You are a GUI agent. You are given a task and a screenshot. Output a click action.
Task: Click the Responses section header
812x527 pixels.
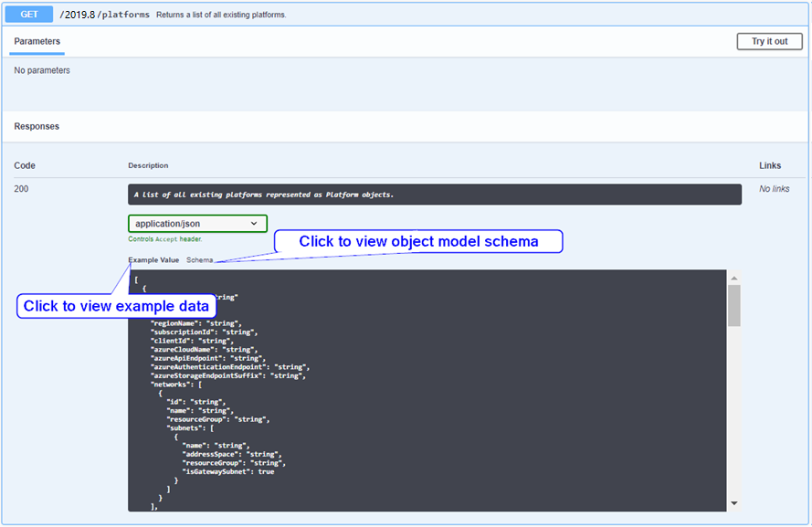37,126
